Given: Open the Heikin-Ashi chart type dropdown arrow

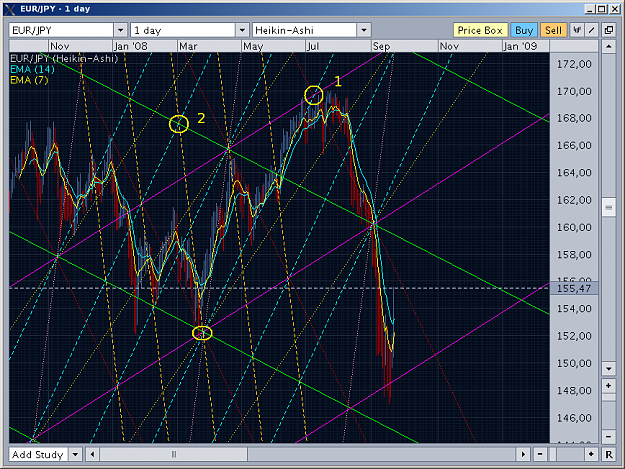Looking at the screenshot, I should 364,30.
